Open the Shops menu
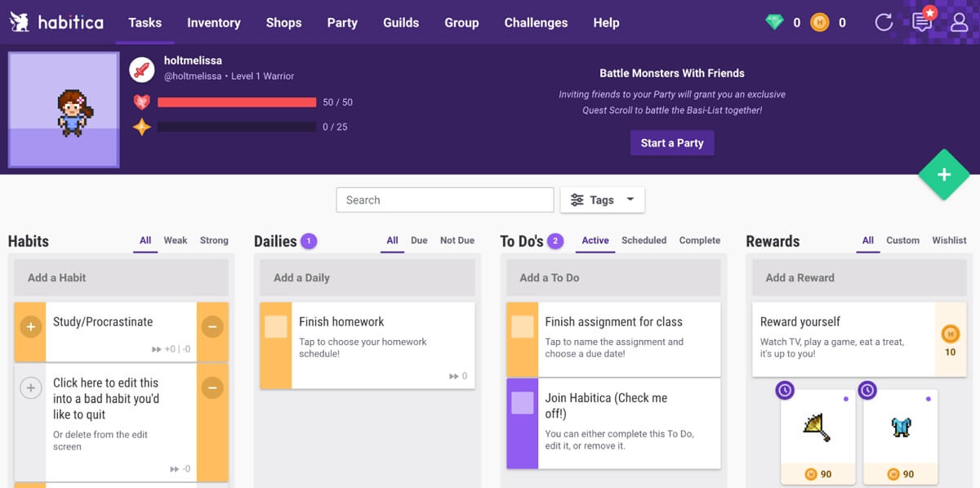This screenshot has height=488, width=980. click(x=283, y=22)
